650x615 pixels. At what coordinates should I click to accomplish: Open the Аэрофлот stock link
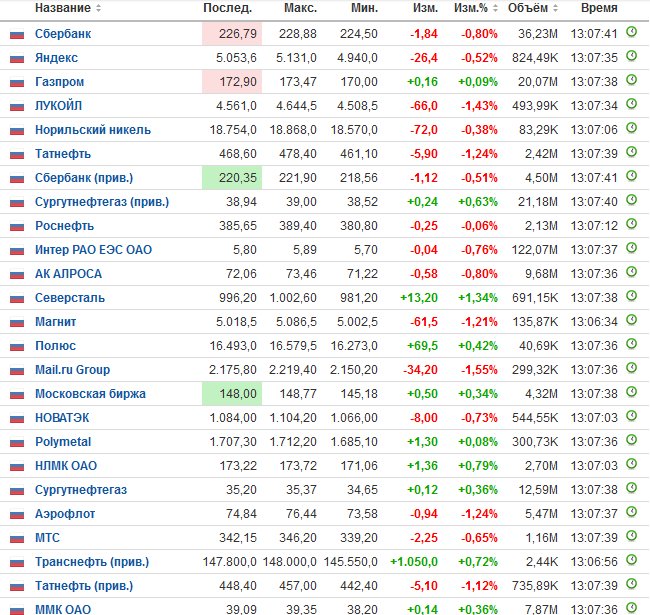[65, 514]
